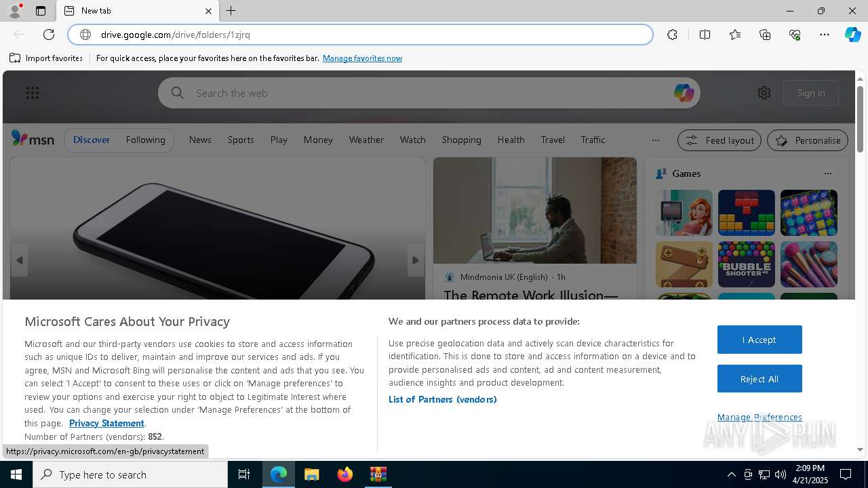Click the Refresh page button
The height and width of the screenshot is (488, 868).
click(x=49, y=35)
